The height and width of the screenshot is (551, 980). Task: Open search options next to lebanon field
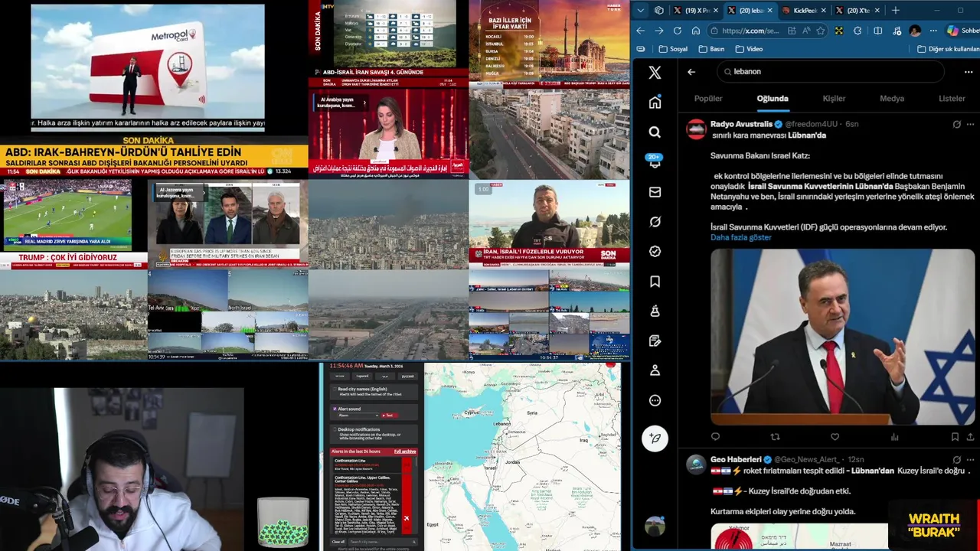tap(969, 72)
